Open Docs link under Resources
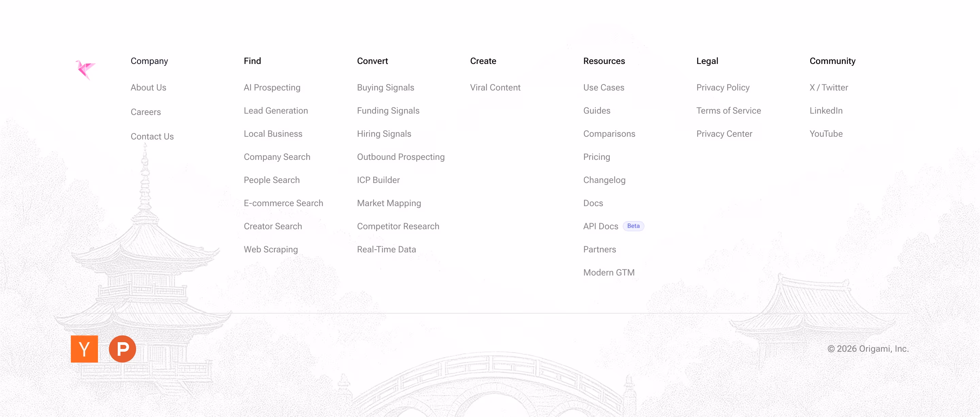This screenshot has width=980, height=417. point(593,203)
